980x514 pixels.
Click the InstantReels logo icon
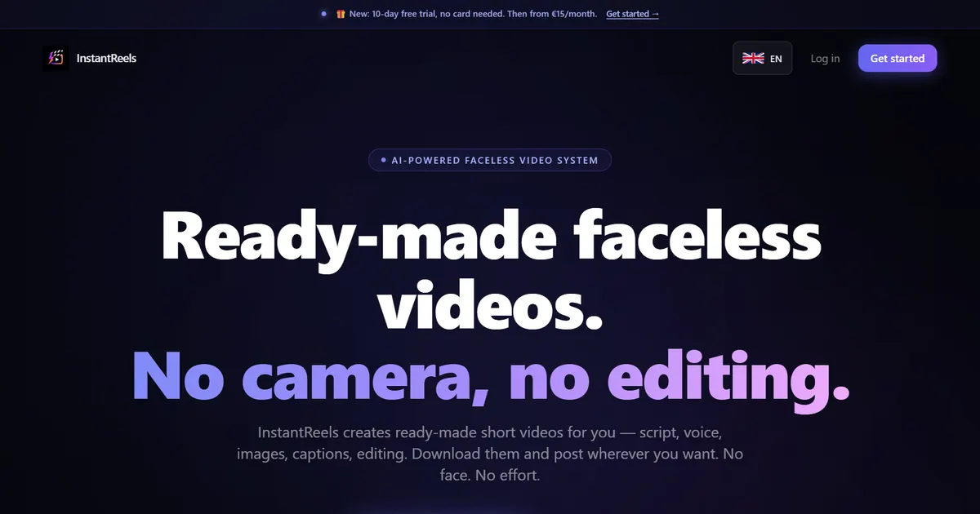(x=56, y=58)
